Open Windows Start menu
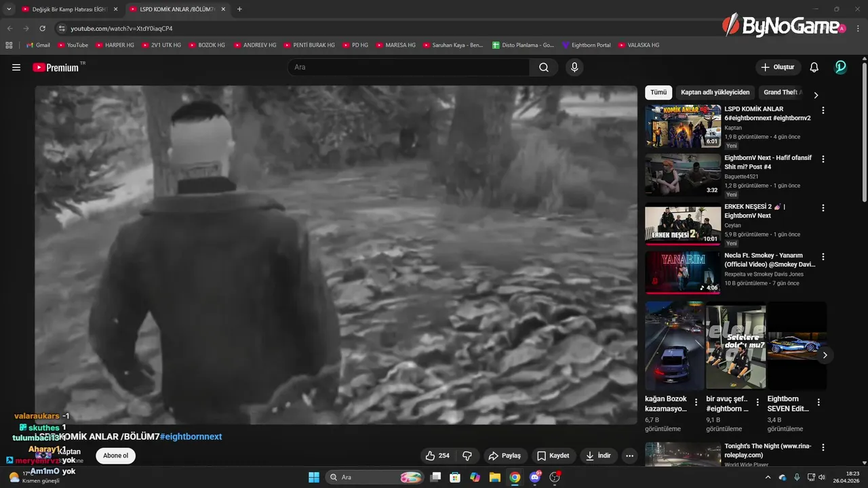This screenshot has width=868, height=488. click(x=314, y=477)
